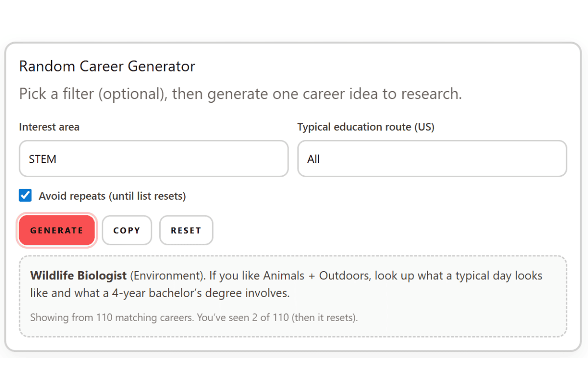The image size is (588, 392).
Task: Click the Random Career Generator title
Action: pos(107,66)
